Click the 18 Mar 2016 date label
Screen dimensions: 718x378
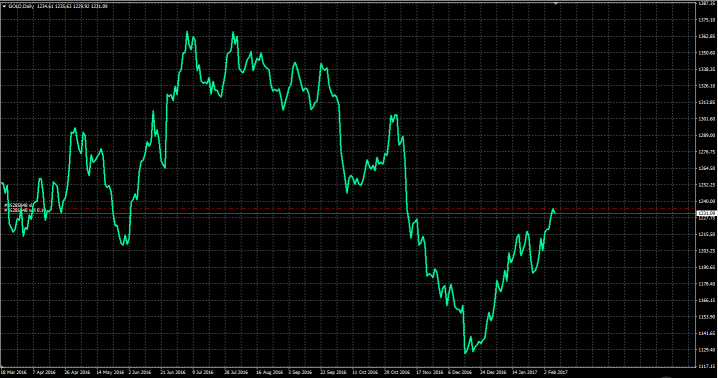coord(14,372)
